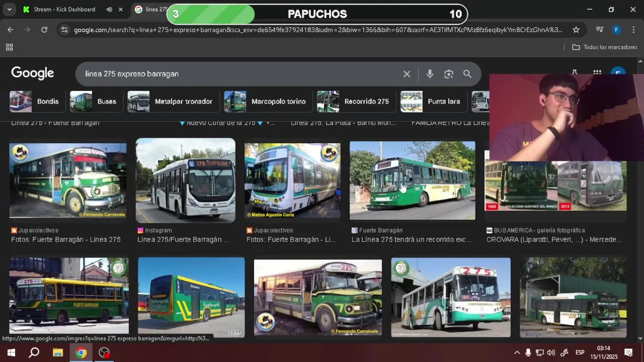The width and height of the screenshot is (644, 362).
Task: Open notification center icon
Action: [628, 352]
